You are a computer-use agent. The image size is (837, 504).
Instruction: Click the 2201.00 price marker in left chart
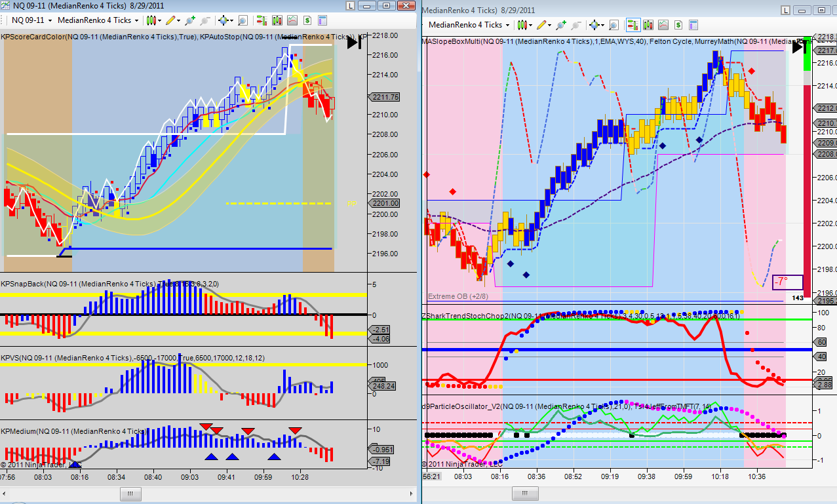(384, 203)
